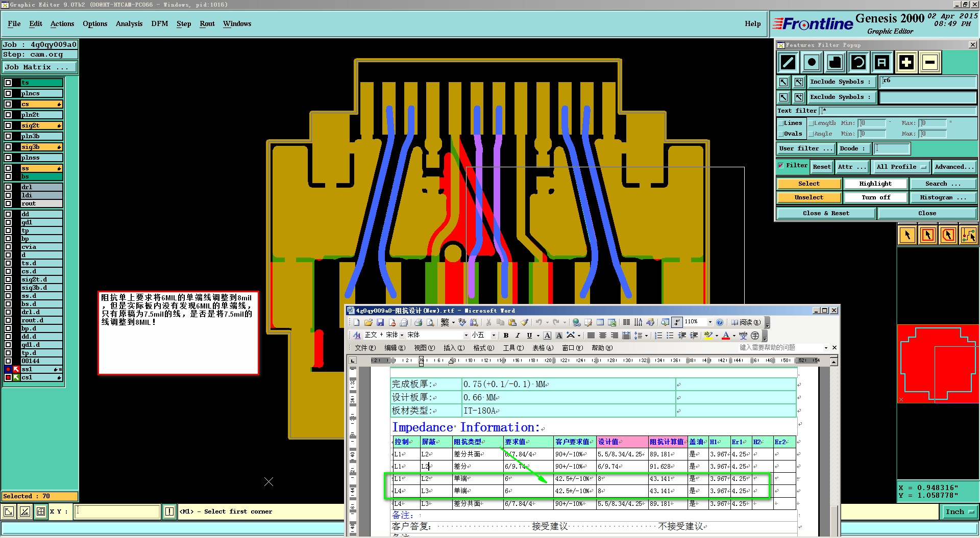Choose the net select tool

point(969,235)
